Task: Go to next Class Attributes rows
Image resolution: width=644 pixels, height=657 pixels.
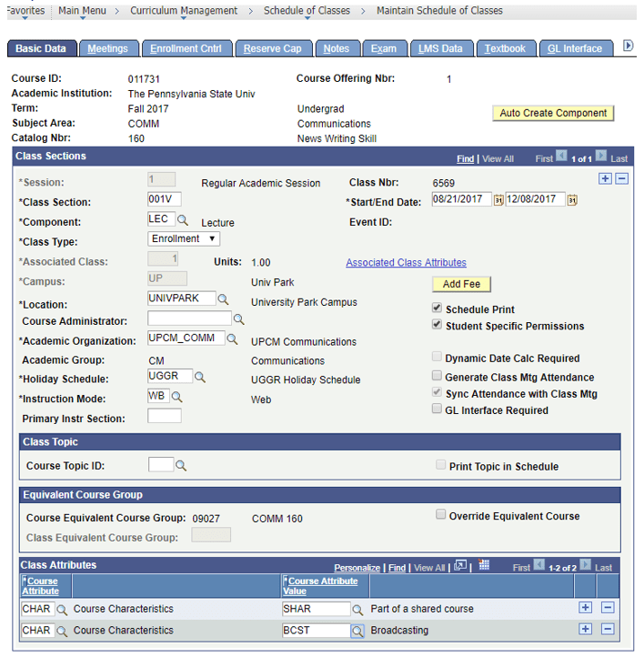Action: click(586, 565)
